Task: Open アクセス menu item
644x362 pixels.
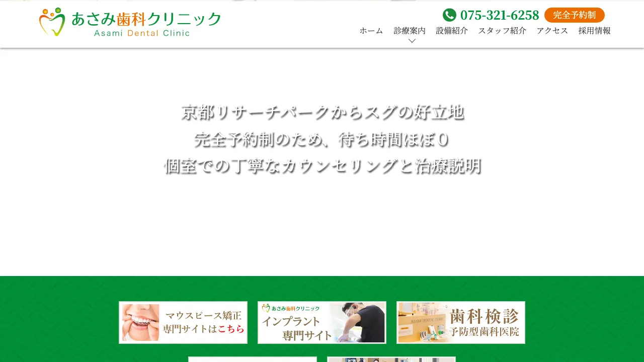Action: [552, 31]
